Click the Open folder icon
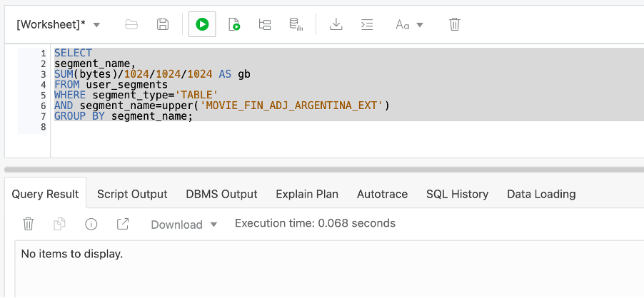644x298 pixels. pos(131,24)
